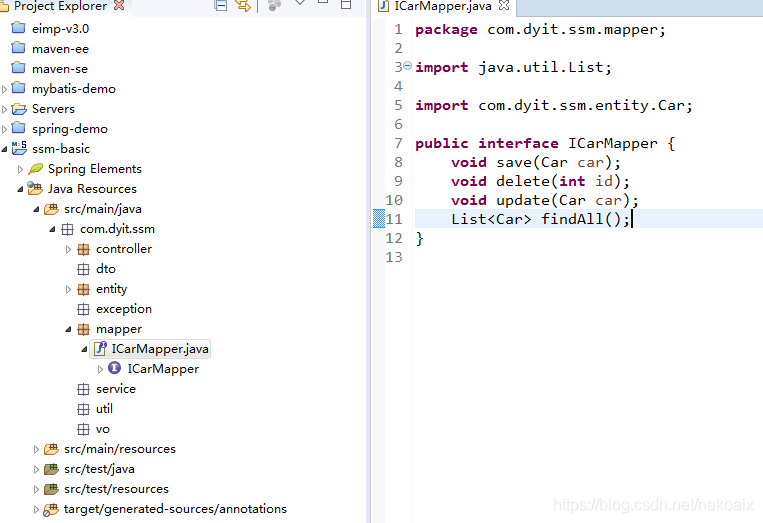Click the src/test/java folder icon
Screen dimensions: 763x523
tap(51, 469)
